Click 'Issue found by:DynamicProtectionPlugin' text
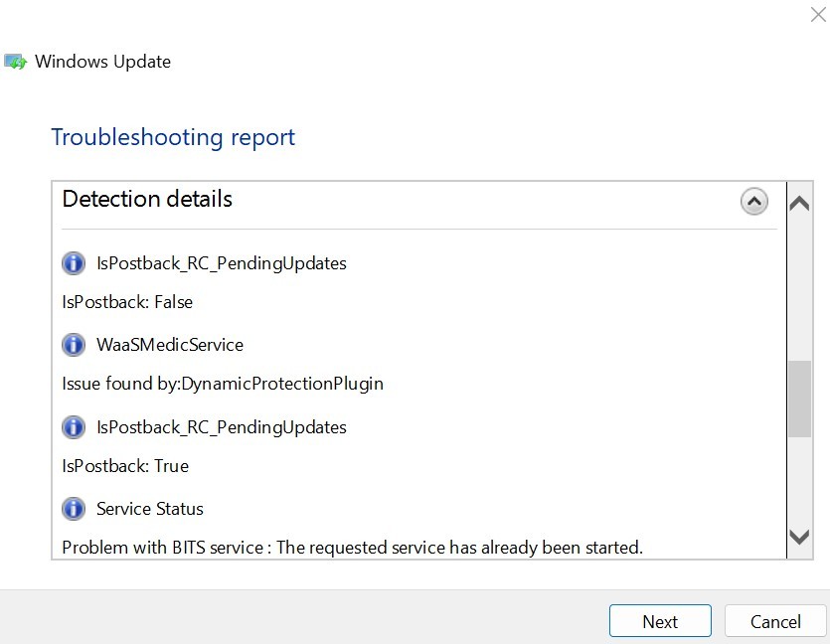830x644 pixels. coord(223,384)
